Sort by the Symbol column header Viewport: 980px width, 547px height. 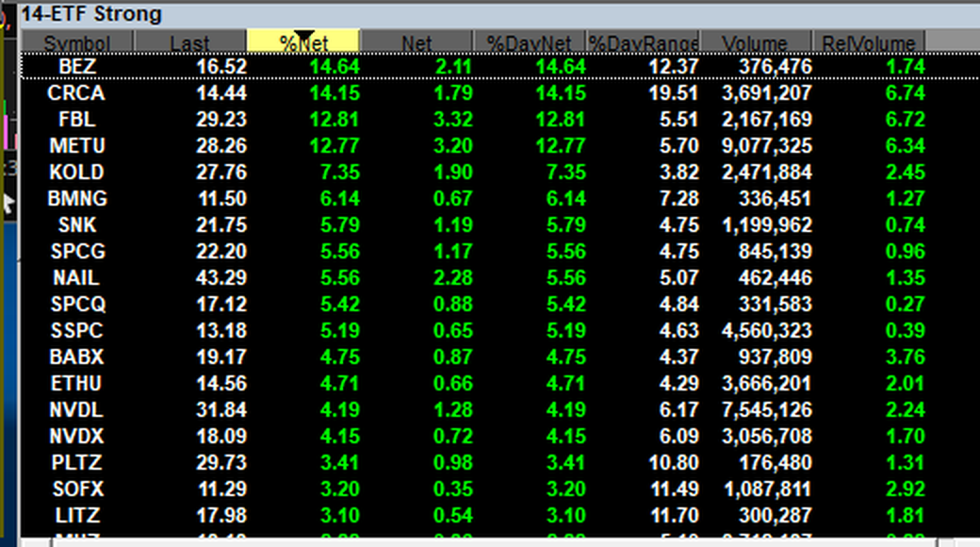point(77,41)
